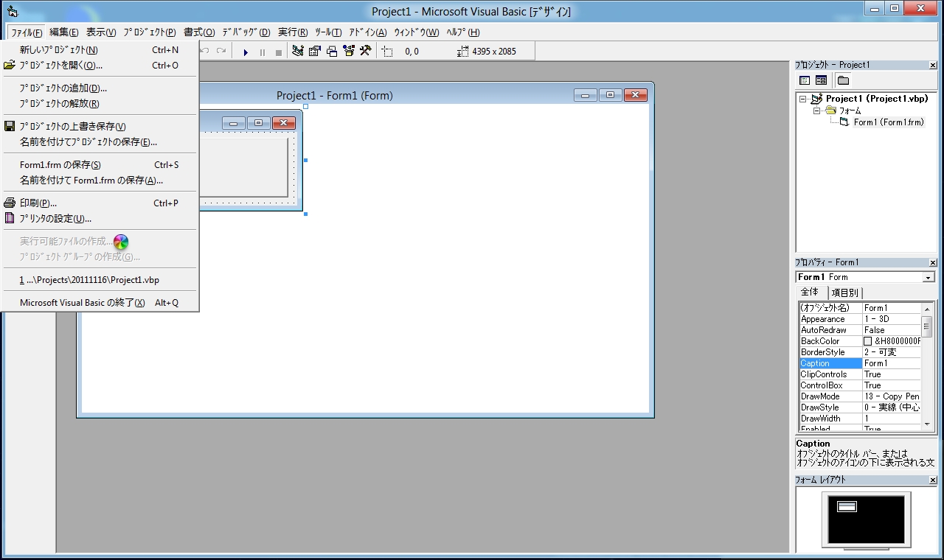This screenshot has width=944, height=560.
Task: Select the ControlBox property row
Action: point(860,385)
